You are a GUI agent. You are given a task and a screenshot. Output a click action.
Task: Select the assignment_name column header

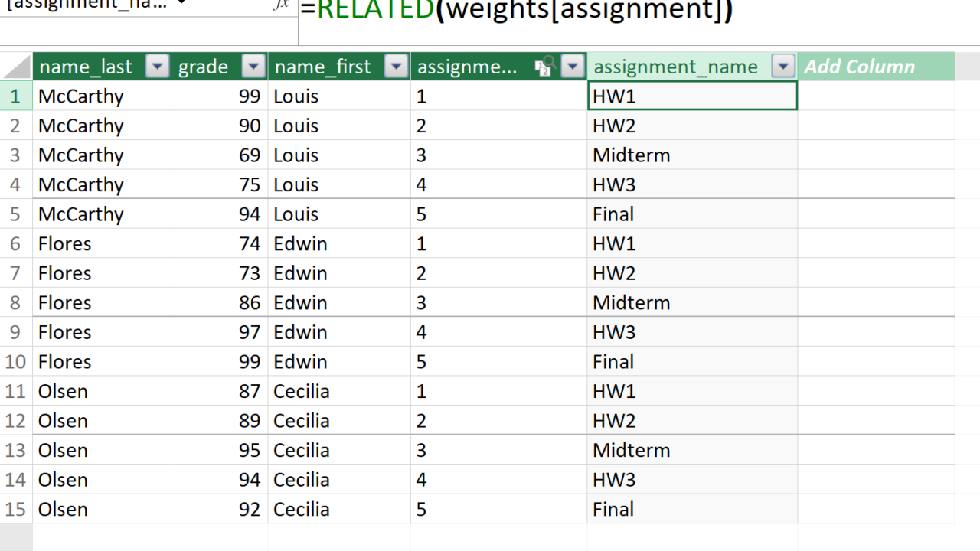675,67
